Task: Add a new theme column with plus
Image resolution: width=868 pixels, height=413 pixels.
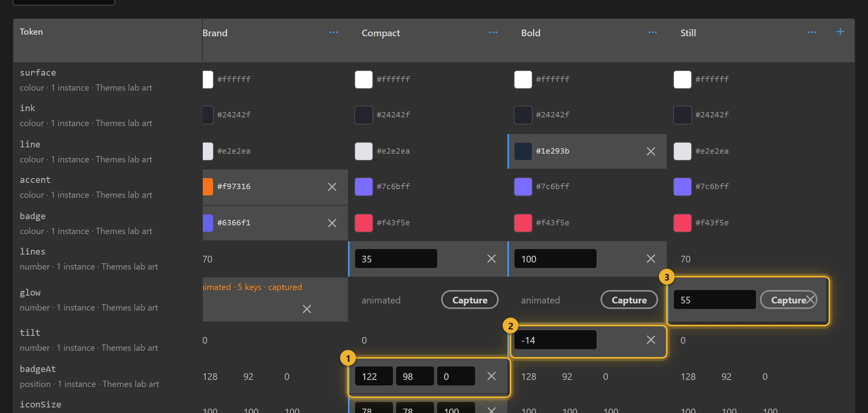Action: point(840,32)
